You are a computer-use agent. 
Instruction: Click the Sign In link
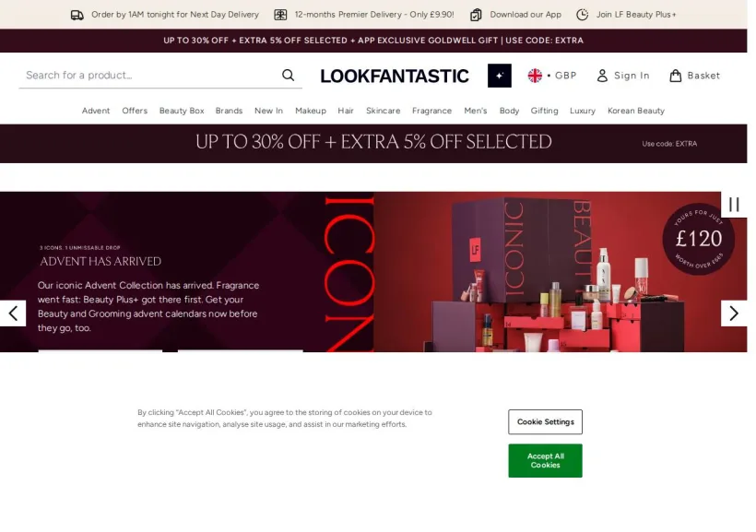click(x=623, y=76)
